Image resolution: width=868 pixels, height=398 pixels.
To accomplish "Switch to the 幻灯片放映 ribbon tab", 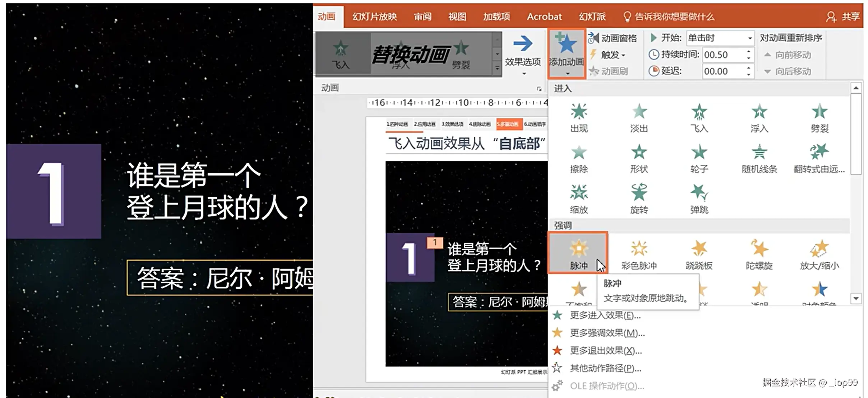I will click(374, 17).
